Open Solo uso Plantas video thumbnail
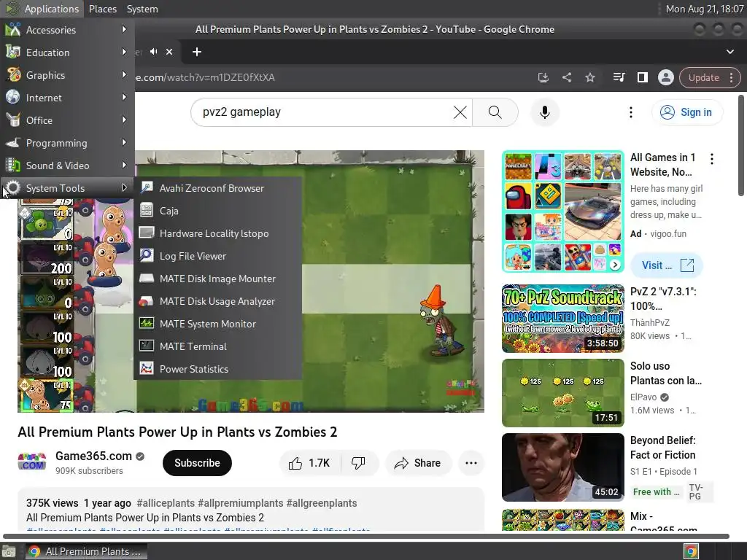Viewport: 747px width, 560px height. [562, 393]
